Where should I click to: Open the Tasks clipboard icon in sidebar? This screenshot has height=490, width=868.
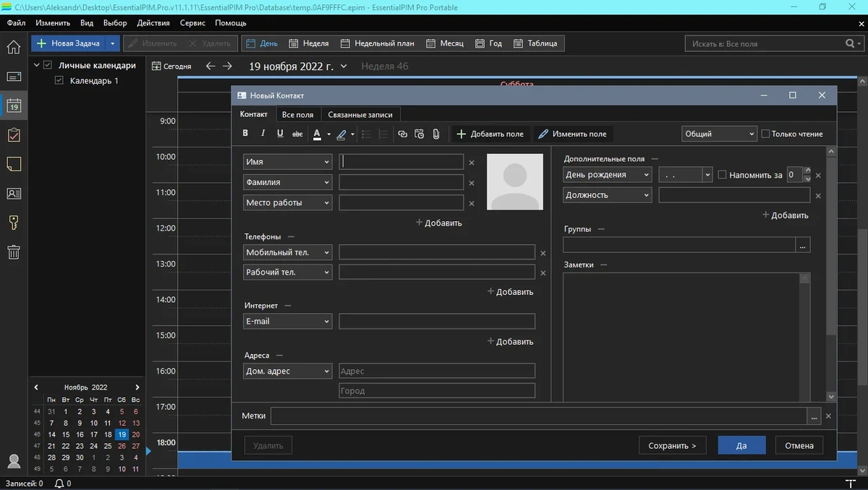pos(14,135)
